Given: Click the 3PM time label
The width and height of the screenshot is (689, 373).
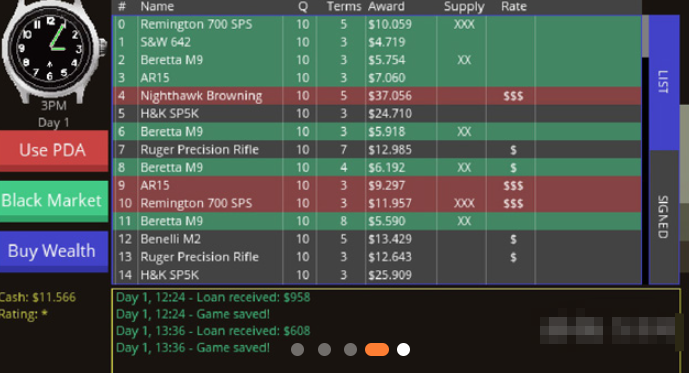Looking at the screenshot, I should coord(54,106).
